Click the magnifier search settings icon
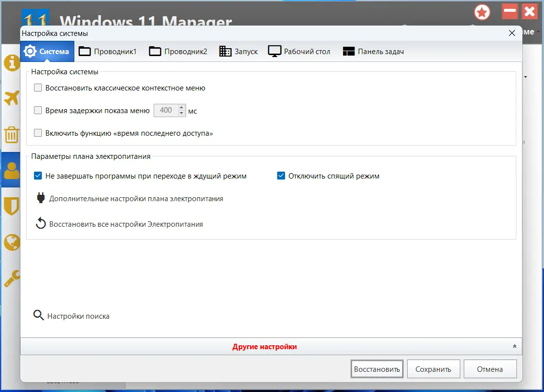Screen dimensions: 544x392 [38, 315]
